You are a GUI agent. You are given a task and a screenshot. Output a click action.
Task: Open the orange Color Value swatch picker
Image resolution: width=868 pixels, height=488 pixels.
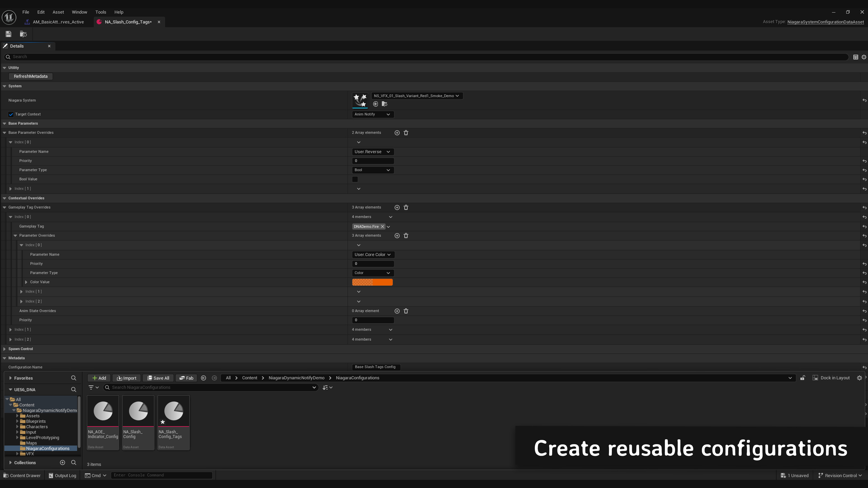(x=372, y=282)
